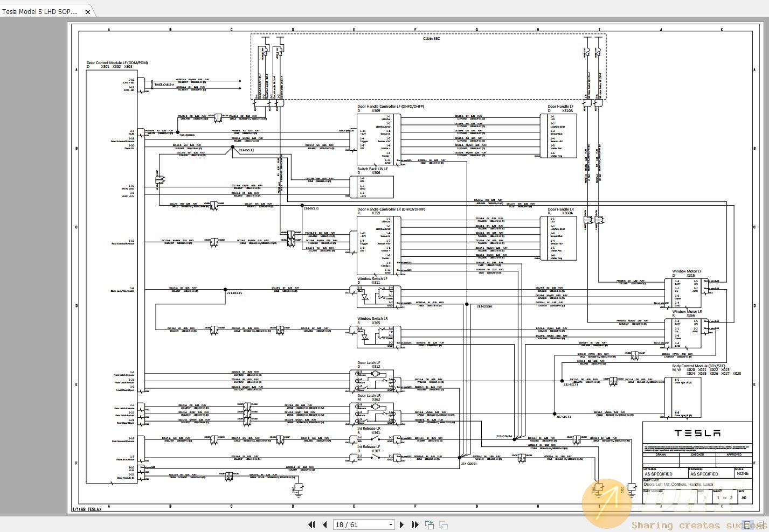Click the 229-DCL12 splice label

coord(246,150)
